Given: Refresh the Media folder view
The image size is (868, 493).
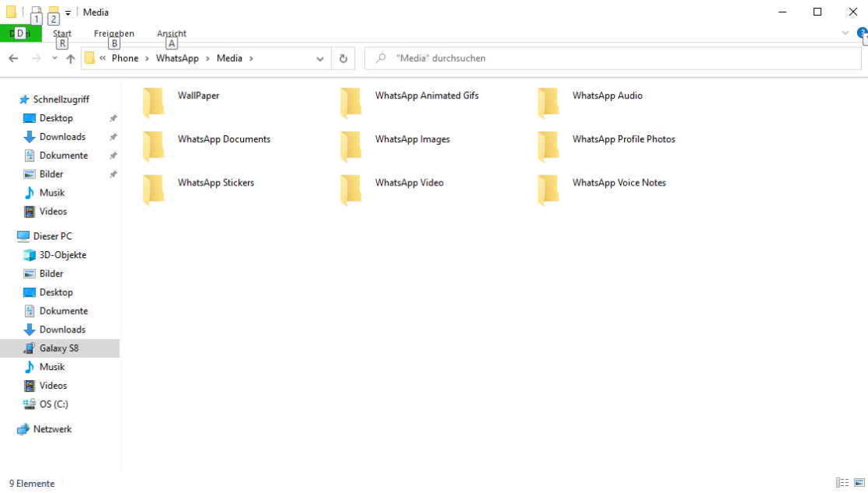Looking at the screenshot, I should coord(343,58).
